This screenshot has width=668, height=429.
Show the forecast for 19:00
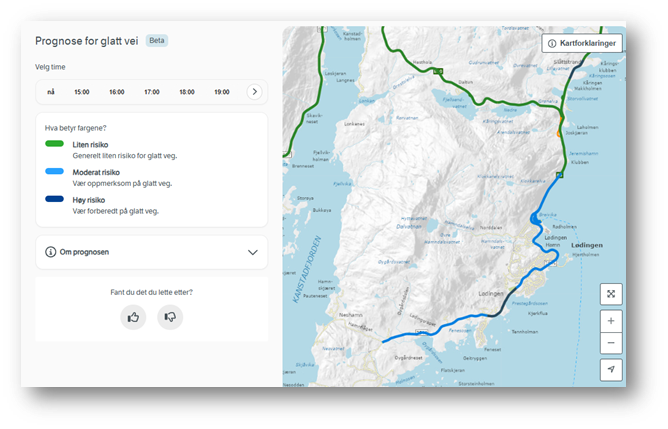(221, 92)
